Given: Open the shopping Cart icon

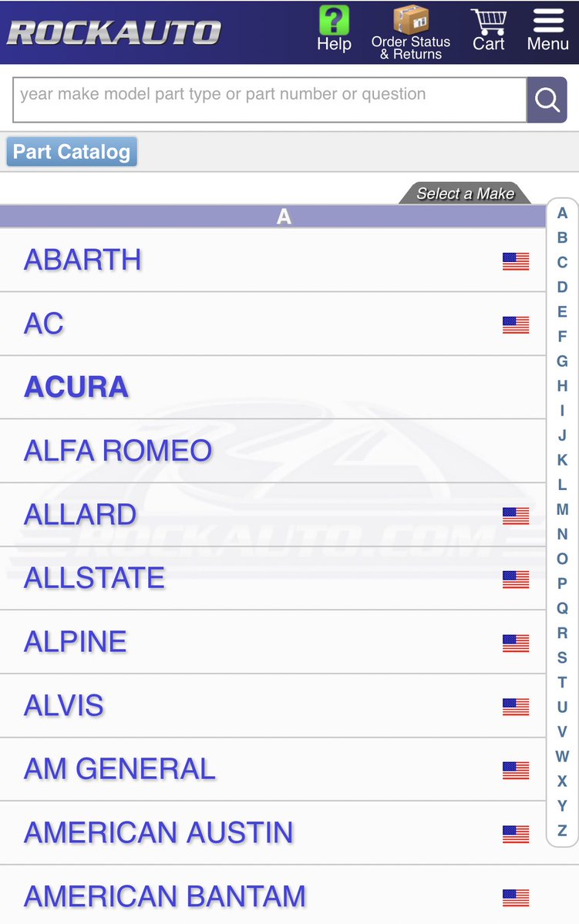Looking at the screenshot, I should 489,21.
